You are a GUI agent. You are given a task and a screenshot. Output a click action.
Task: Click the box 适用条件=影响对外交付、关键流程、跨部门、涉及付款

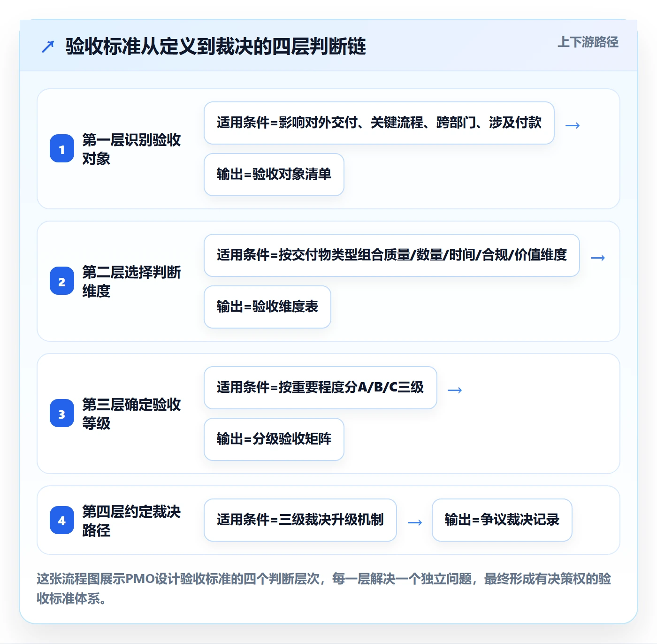point(379,123)
